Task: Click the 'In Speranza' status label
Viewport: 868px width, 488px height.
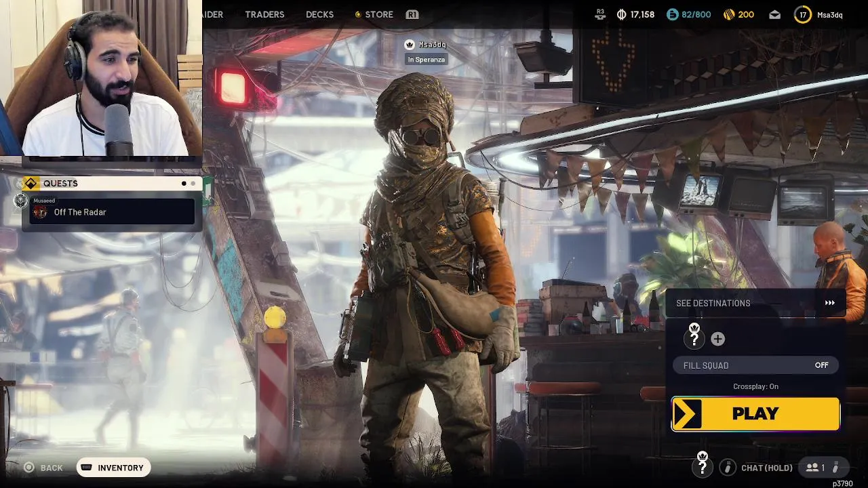Action: click(427, 60)
